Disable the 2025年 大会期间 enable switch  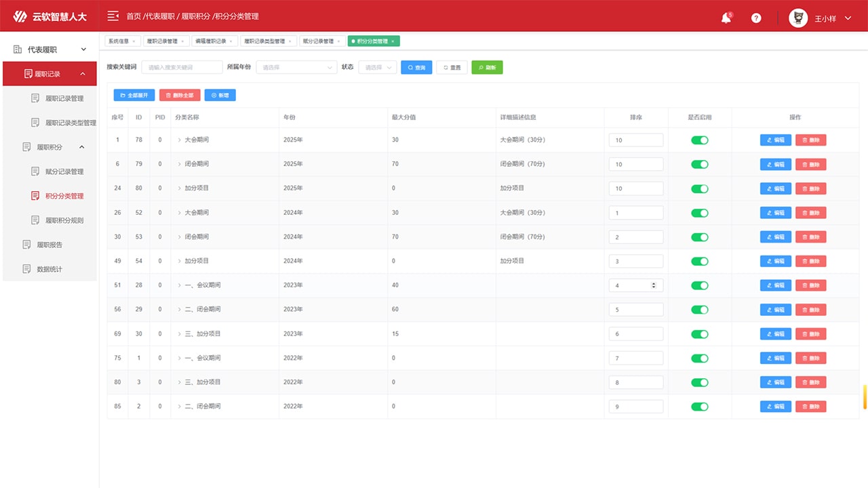point(699,140)
